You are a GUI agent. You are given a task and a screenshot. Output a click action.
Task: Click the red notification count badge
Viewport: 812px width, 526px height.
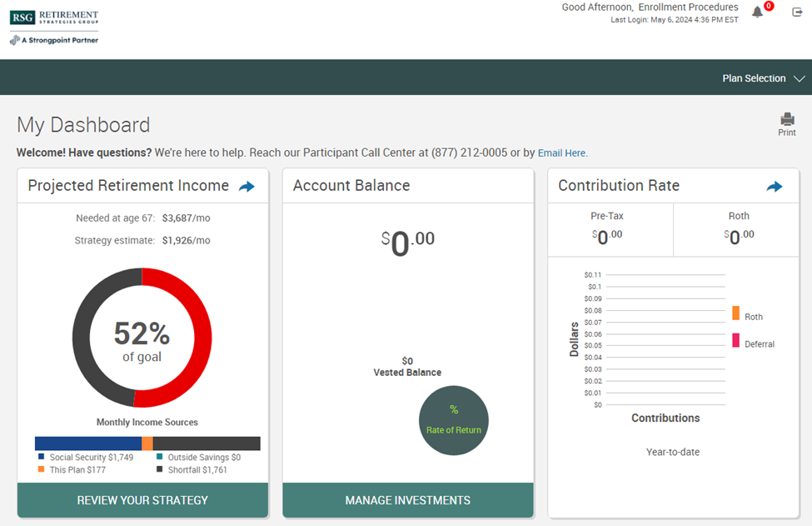point(768,6)
